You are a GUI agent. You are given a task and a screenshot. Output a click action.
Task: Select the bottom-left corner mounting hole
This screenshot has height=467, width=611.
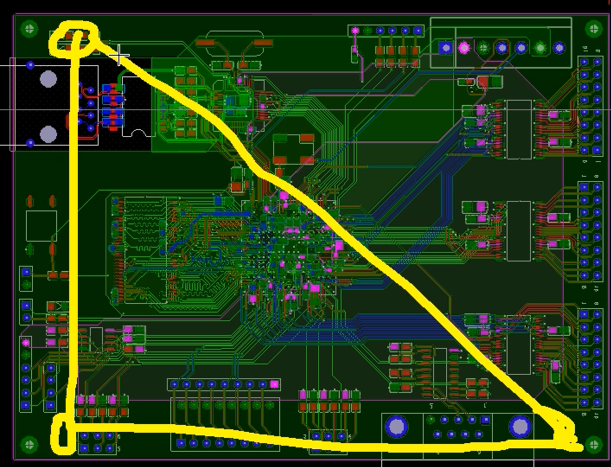click(x=28, y=444)
